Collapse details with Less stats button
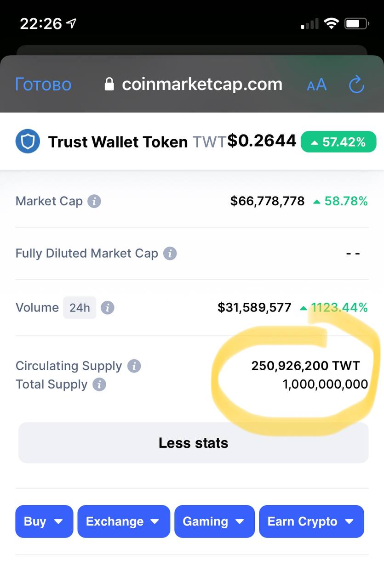 pyautogui.click(x=193, y=443)
